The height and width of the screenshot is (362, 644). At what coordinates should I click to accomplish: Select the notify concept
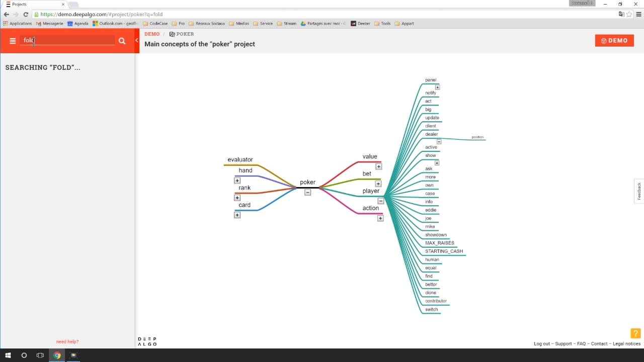(x=431, y=93)
